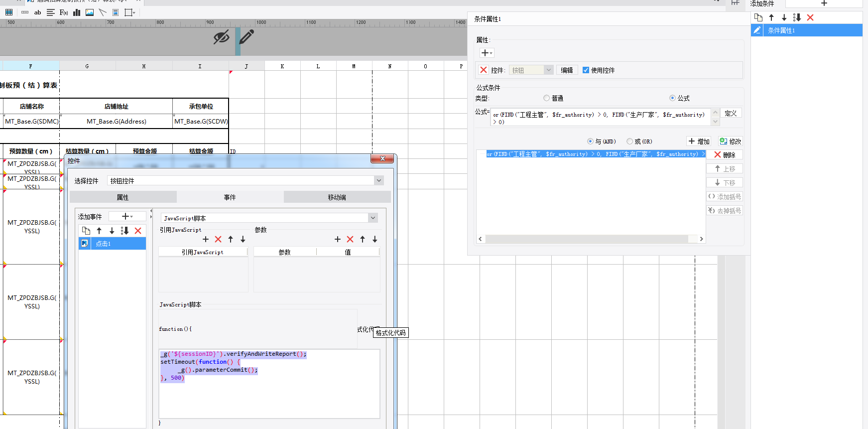868x429 pixels.
Task: Click the pencil edit icon on gray canvas header
Action: [x=247, y=37]
